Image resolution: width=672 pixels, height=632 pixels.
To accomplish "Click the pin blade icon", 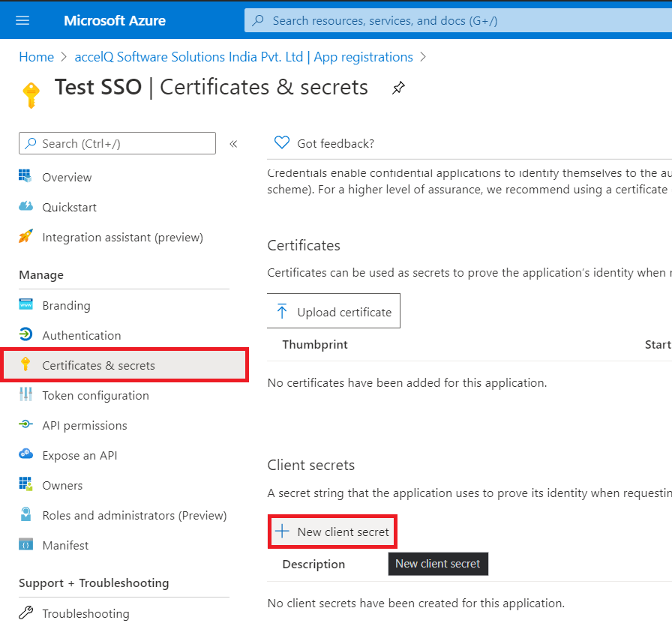I will pyautogui.click(x=398, y=88).
